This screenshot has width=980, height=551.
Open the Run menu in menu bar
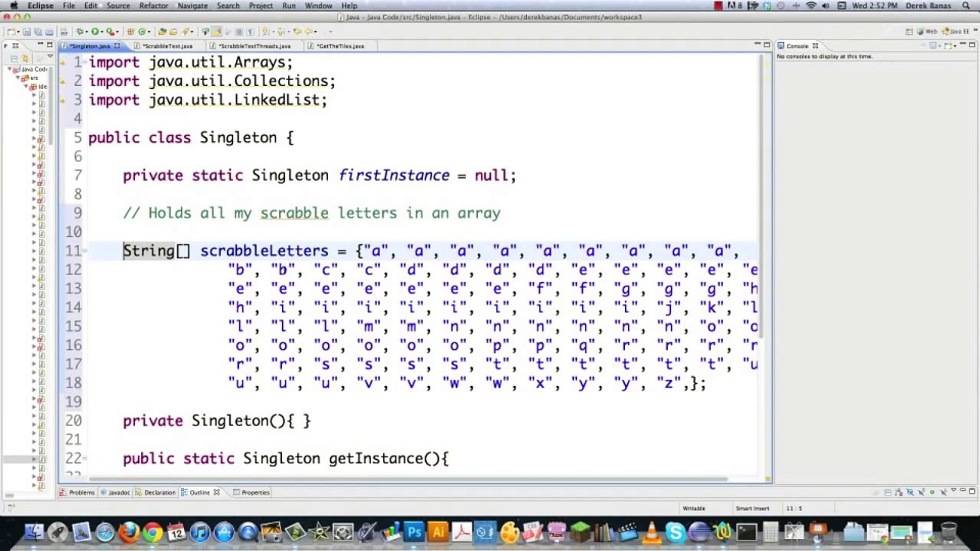click(289, 6)
